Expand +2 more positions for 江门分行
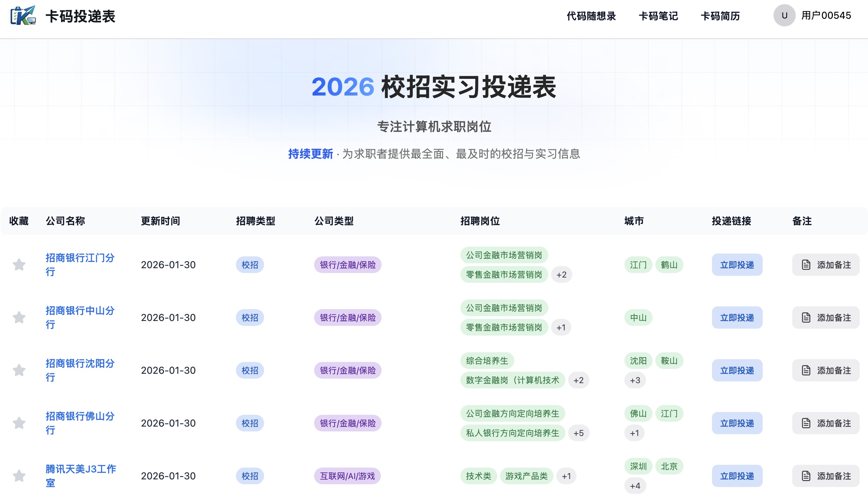Viewport: 868px width, 503px height. [561, 275]
